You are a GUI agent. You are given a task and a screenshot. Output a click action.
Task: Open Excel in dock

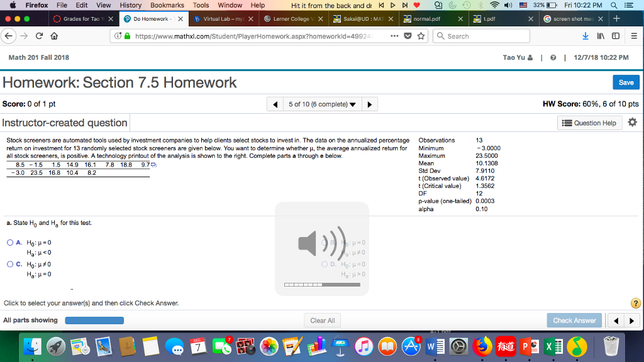click(553, 346)
